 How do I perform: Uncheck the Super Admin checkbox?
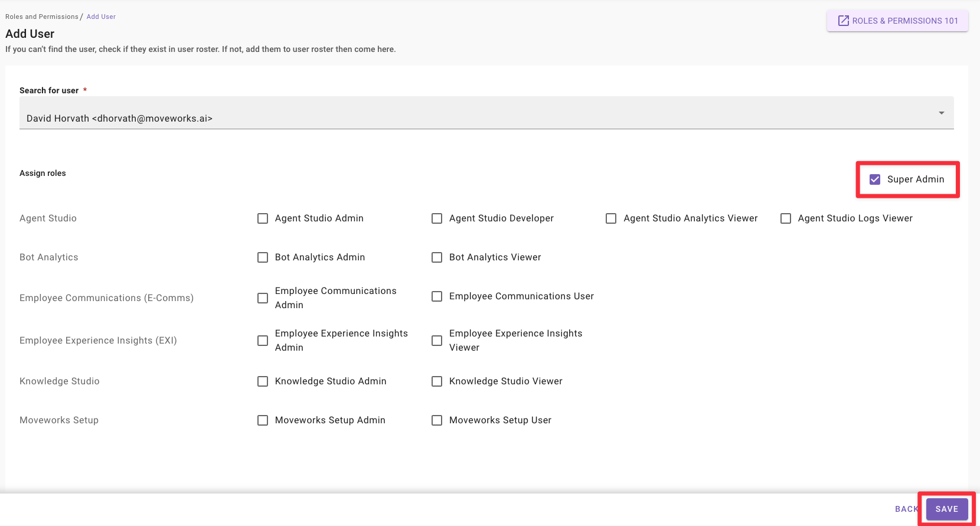(875, 179)
